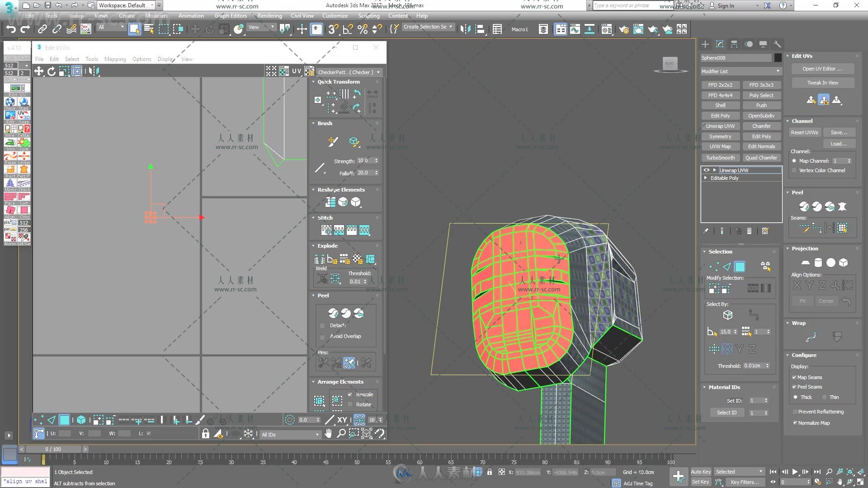Select Polygon mode in Selection rollout
This screenshot has width=868, height=488.
point(740,267)
